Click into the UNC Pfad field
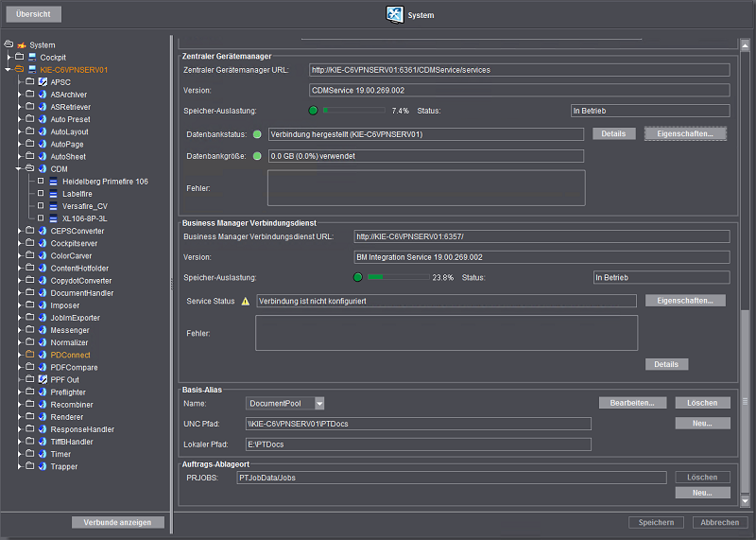Screen dimensions: 756x540 418,424
